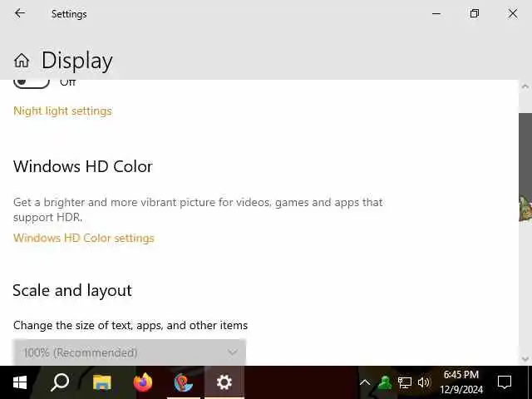Open Windows HD Color settings link
The height and width of the screenshot is (399, 532).
(84, 238)
